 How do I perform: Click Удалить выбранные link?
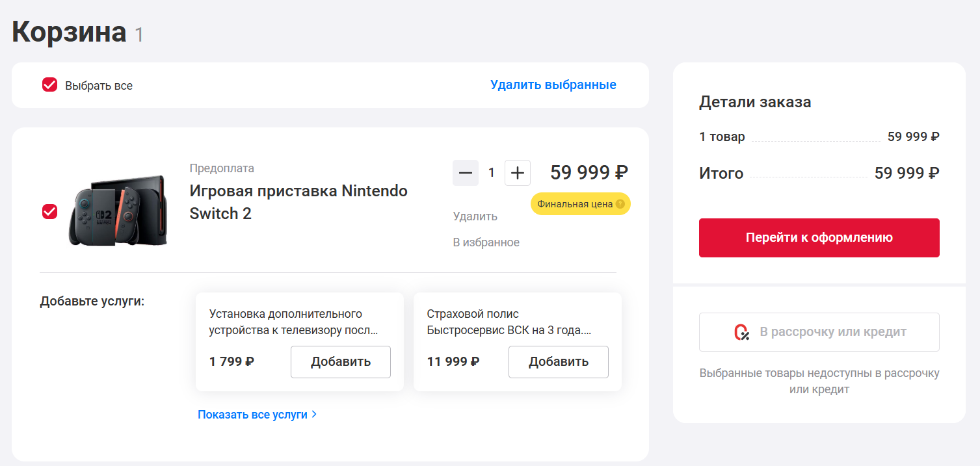[553, 85]
